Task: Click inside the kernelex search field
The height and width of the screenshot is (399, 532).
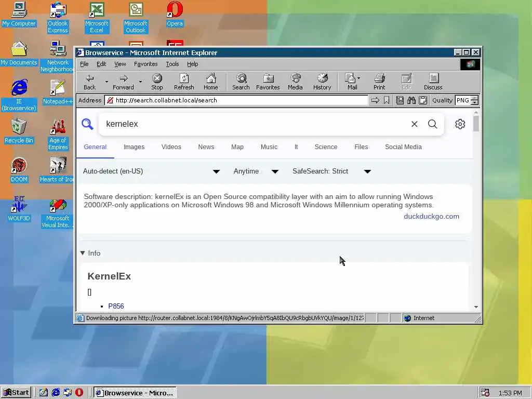Action: (255, 124)
